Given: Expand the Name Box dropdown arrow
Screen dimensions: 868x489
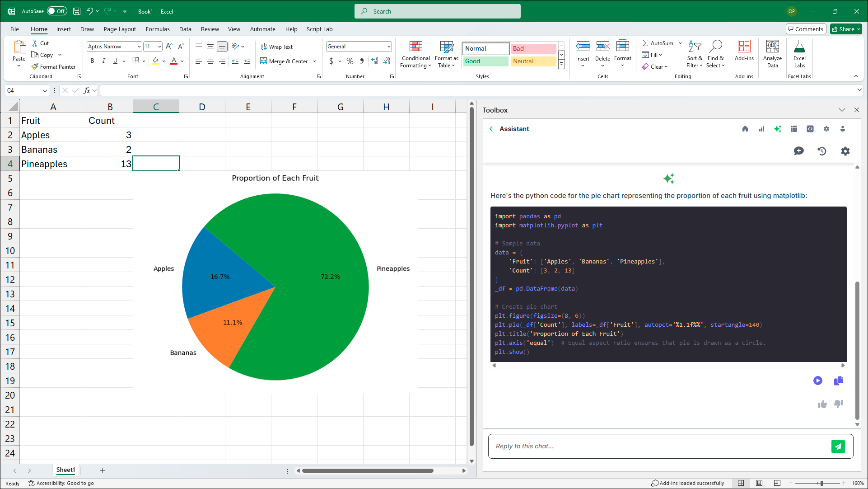Looking at the screenshot, I should pos(45,90).
